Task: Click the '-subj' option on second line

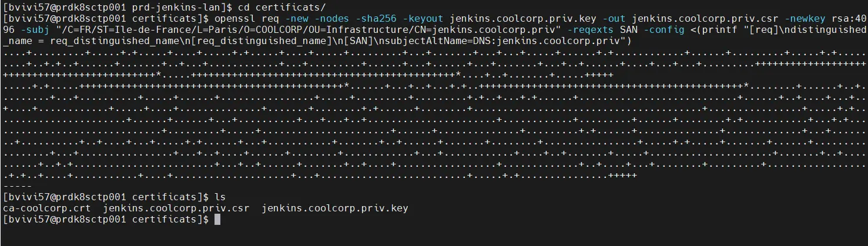Action: (x=35, y=29)
